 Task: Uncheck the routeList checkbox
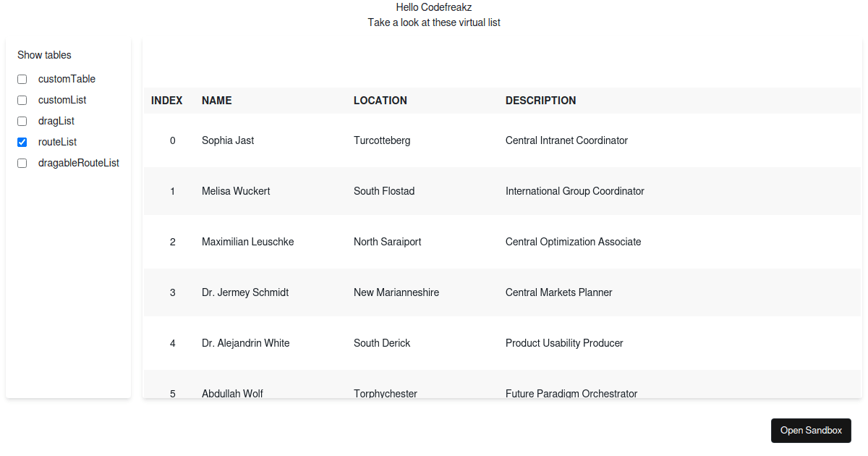[22, 142]
